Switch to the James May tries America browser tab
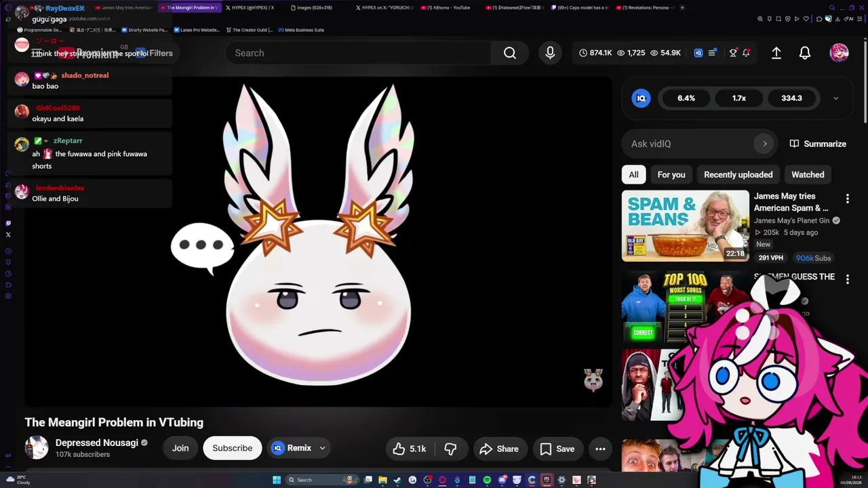868x488 pixels. 125,7
